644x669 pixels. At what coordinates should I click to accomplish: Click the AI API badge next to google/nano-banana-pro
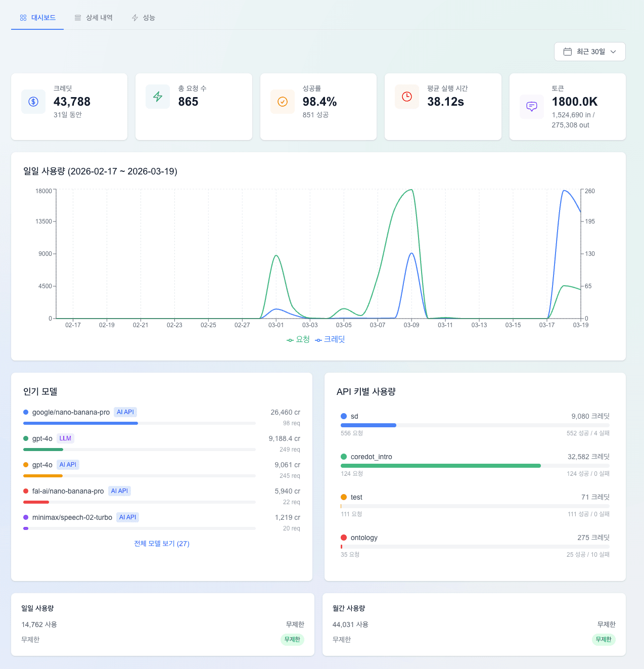[125, 412]
